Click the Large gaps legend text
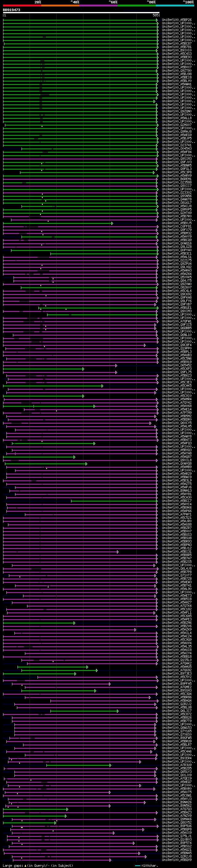The height and width of the screenshot is (868, 197). tap(38, 866)
